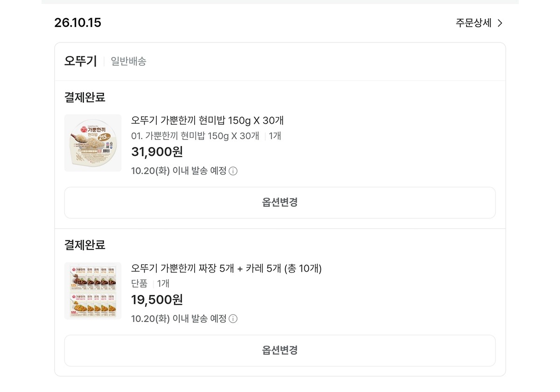Click the 일반배송 delivery type label
Screen dimensions: 560x392
click(128, 61)
